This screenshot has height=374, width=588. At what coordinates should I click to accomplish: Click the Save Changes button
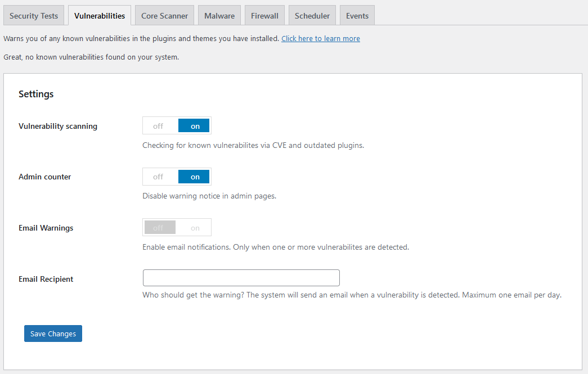[53, 334]
